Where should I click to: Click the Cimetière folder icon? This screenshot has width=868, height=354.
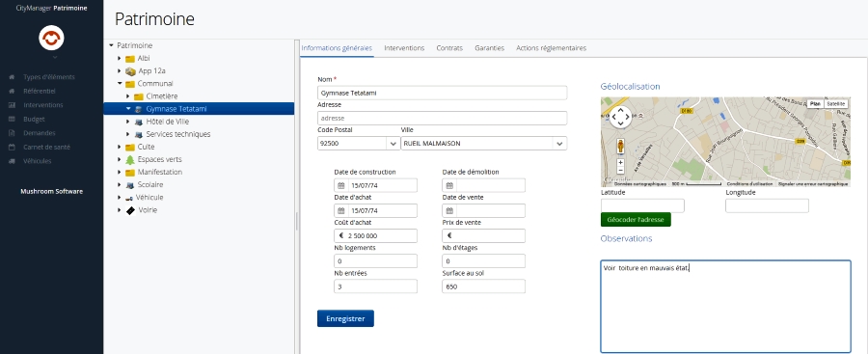tap(138, 96)
